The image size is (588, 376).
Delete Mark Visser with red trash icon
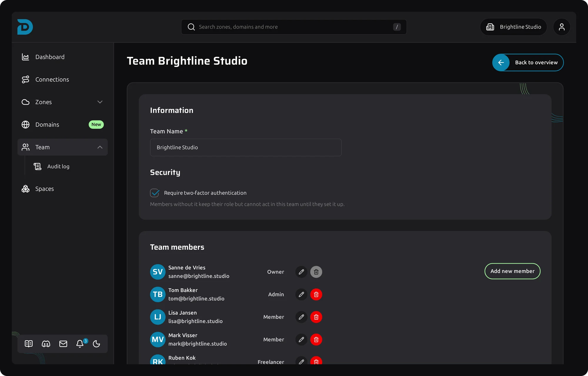(x=316, y=340)
